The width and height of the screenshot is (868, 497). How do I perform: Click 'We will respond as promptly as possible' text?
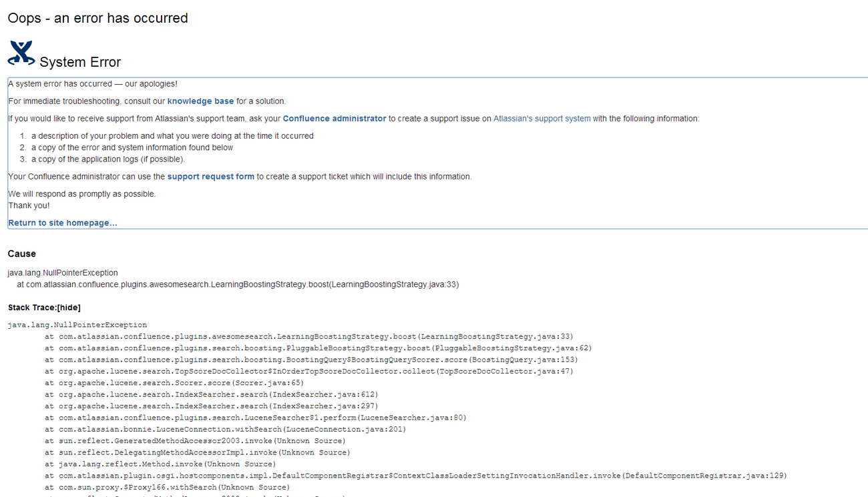pyautogui.click(x=82, y=194)
